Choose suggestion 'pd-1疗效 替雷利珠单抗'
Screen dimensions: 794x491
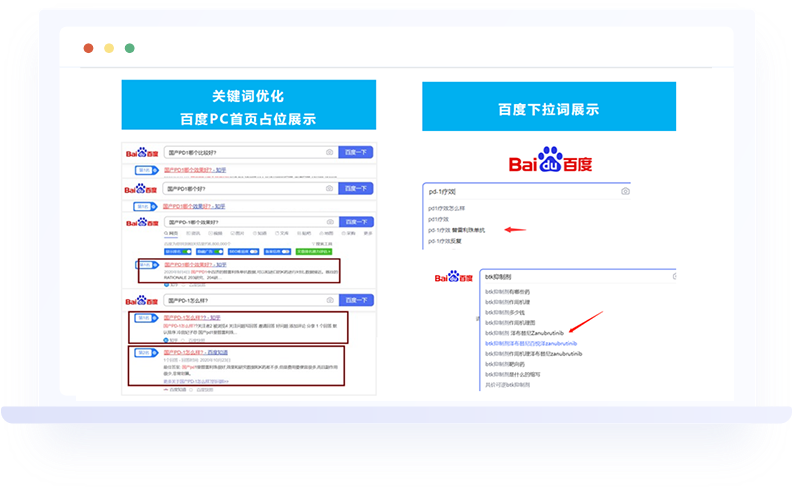click(456, 230)
